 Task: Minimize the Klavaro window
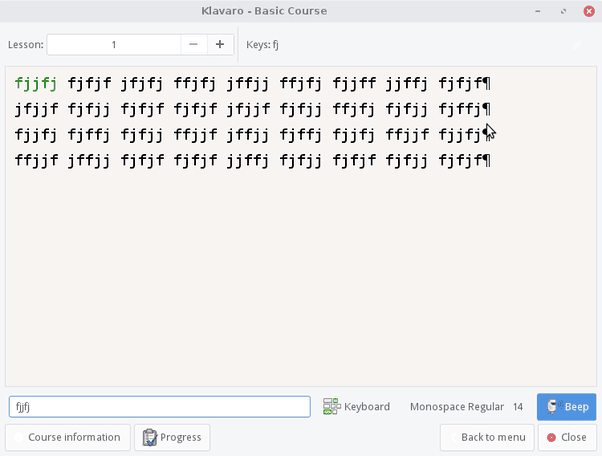(538, 11)
